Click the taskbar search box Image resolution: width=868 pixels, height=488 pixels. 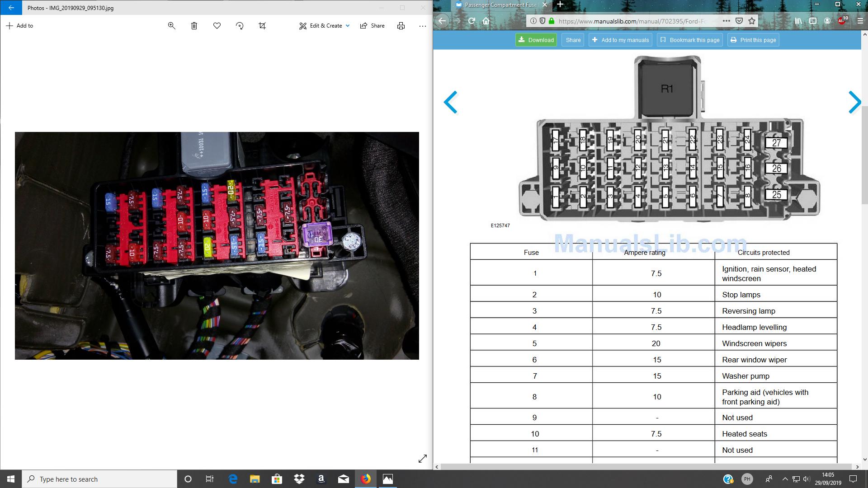pyautogui.click(x=99, y=479)
